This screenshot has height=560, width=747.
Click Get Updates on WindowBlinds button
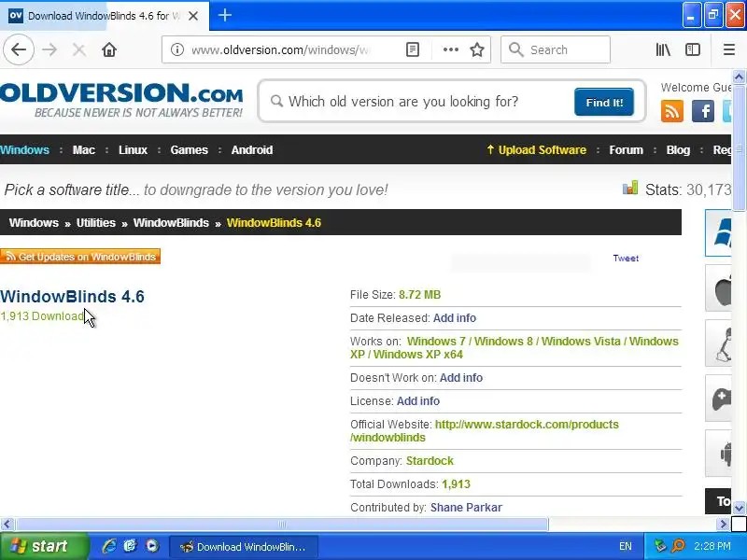80,256
